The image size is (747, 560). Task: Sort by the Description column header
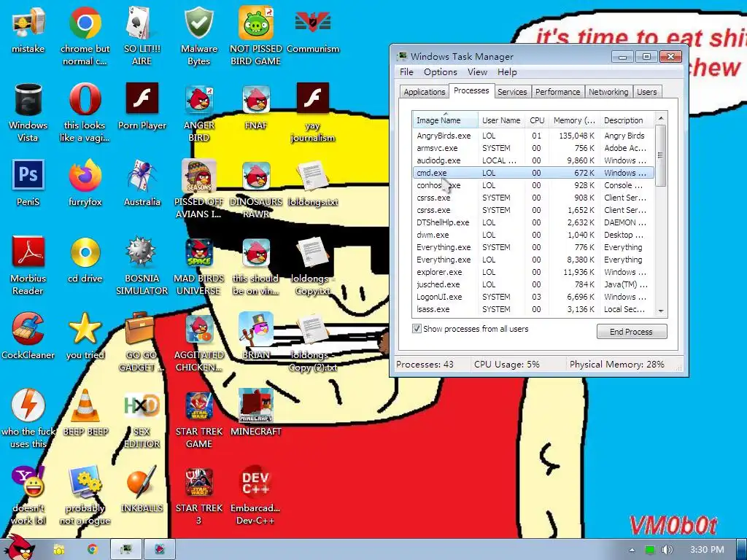pos(627,120)
